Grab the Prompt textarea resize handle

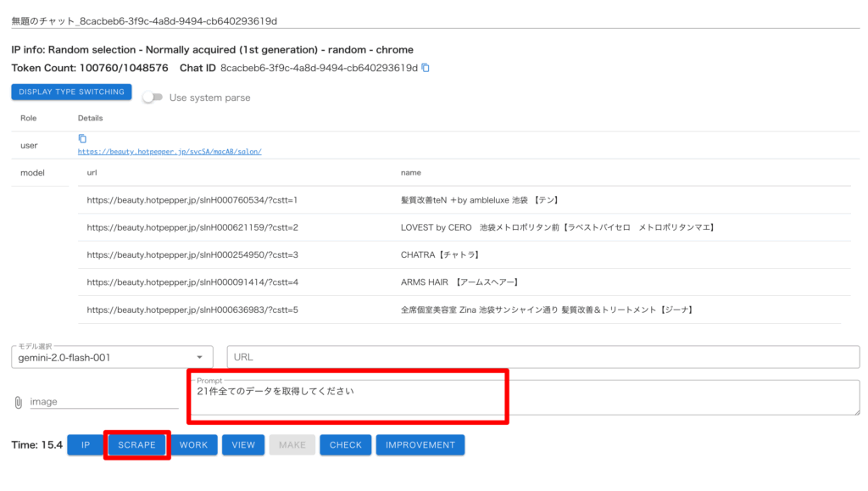pos(855,411)
